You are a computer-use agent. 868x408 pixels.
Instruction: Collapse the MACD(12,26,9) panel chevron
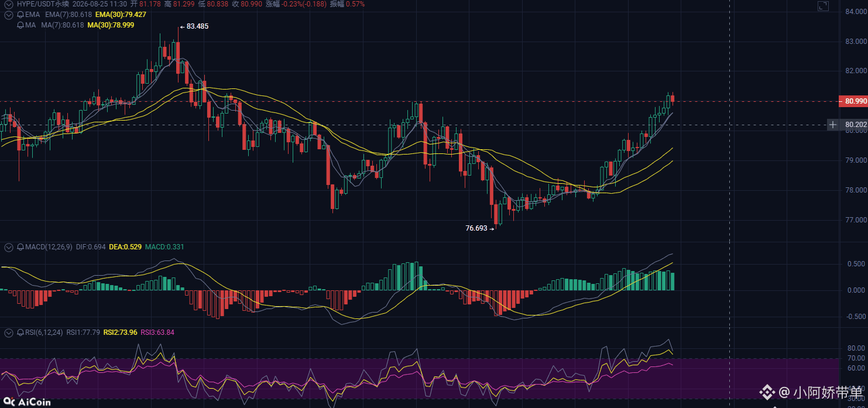tap(8, 248)
